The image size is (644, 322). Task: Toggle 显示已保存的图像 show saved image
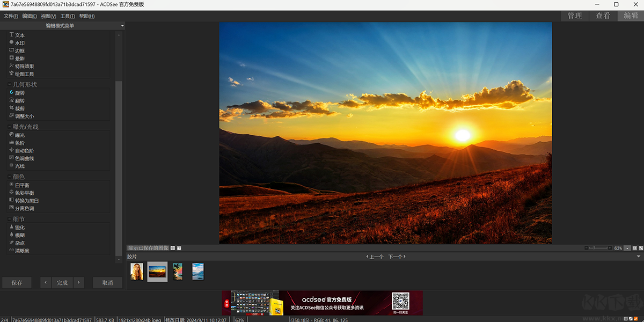click(148, 248)
